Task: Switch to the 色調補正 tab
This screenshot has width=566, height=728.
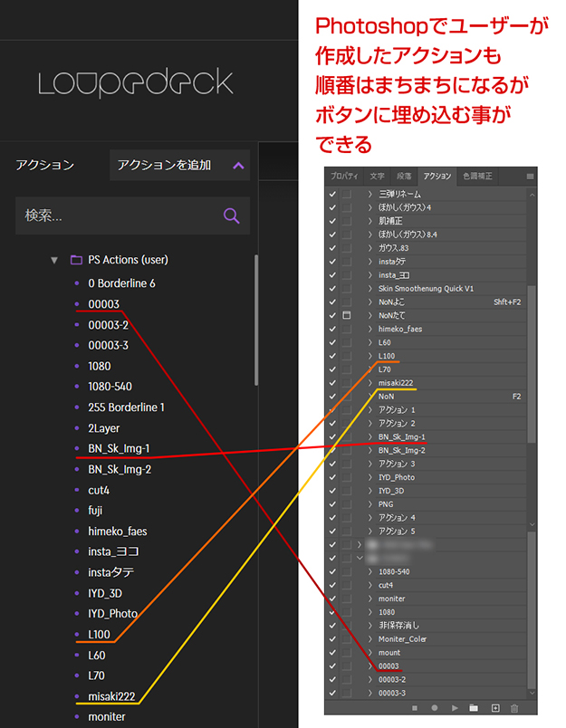Action: click(x=478, y=176)
